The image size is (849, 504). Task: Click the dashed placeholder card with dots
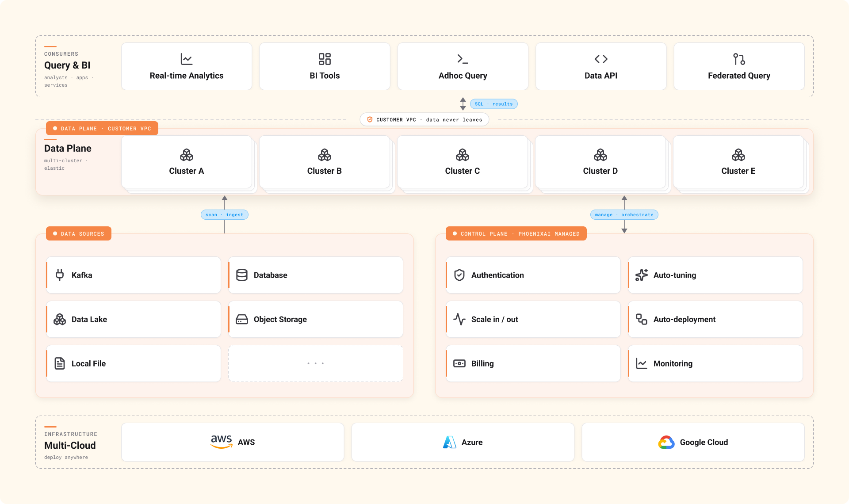[x=316, y=363]
